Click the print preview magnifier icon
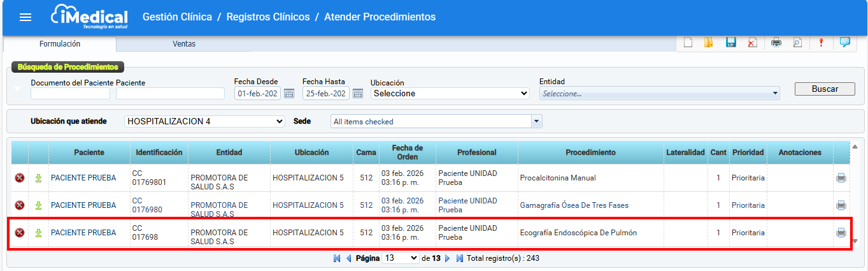The height and width of the screenshot is (271, 868). (797, 43)
